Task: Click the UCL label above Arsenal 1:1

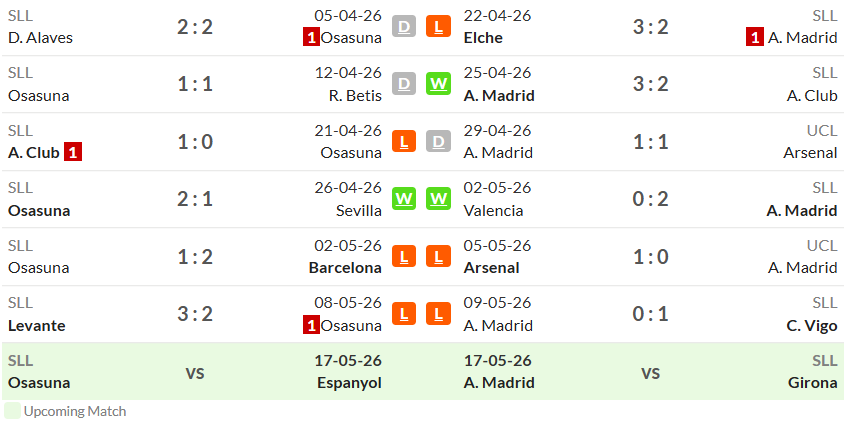Action: pos(822,130)
